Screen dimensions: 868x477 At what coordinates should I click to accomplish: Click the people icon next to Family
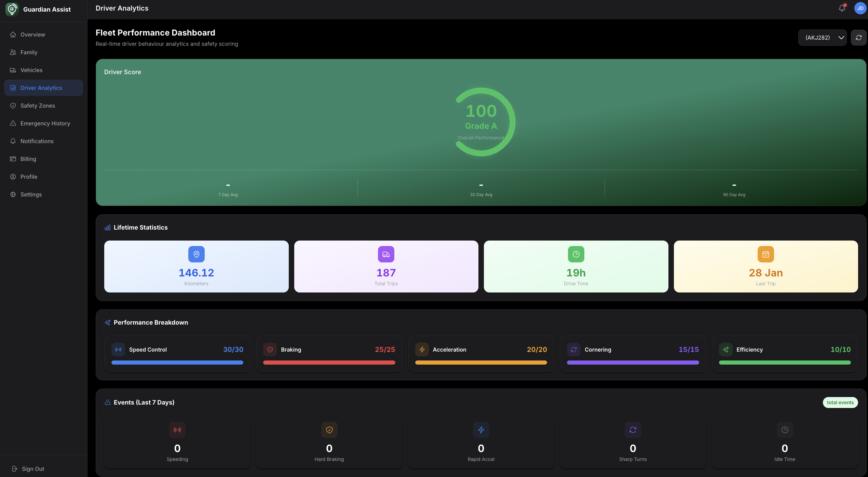13,52
